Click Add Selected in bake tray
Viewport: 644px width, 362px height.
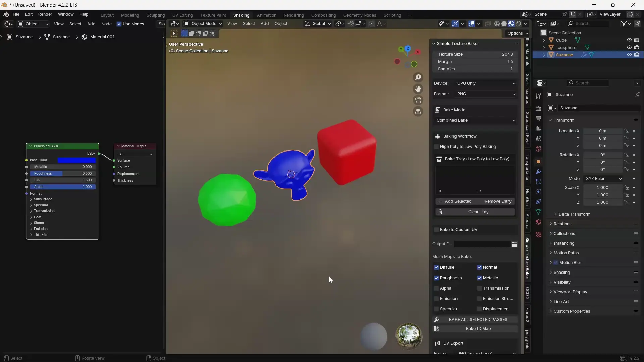pyautogui.click(x=455, y=201)
